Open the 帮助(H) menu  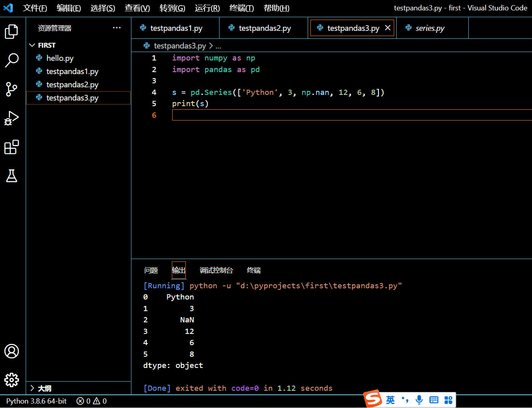click(x=276, y=8)
